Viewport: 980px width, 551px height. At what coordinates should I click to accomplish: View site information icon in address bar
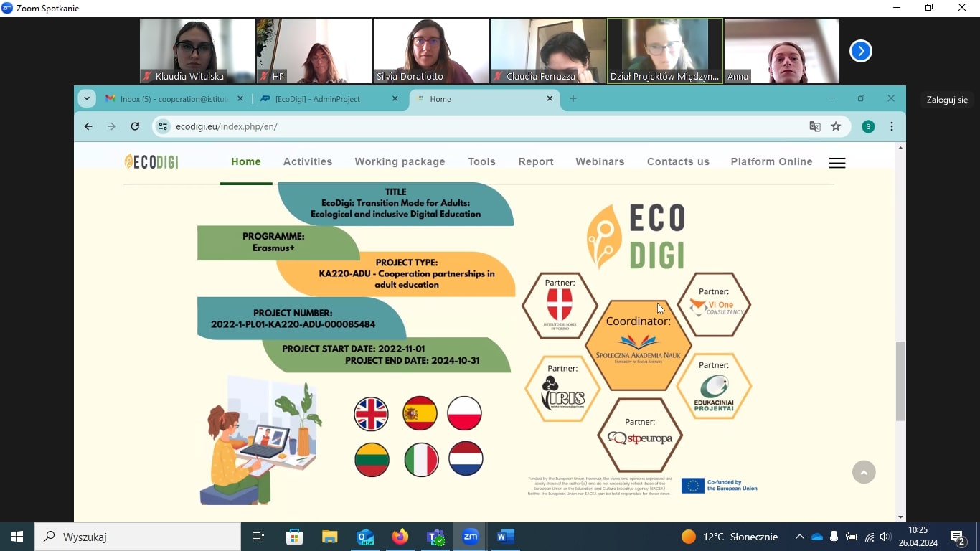(x=164, y=126)
